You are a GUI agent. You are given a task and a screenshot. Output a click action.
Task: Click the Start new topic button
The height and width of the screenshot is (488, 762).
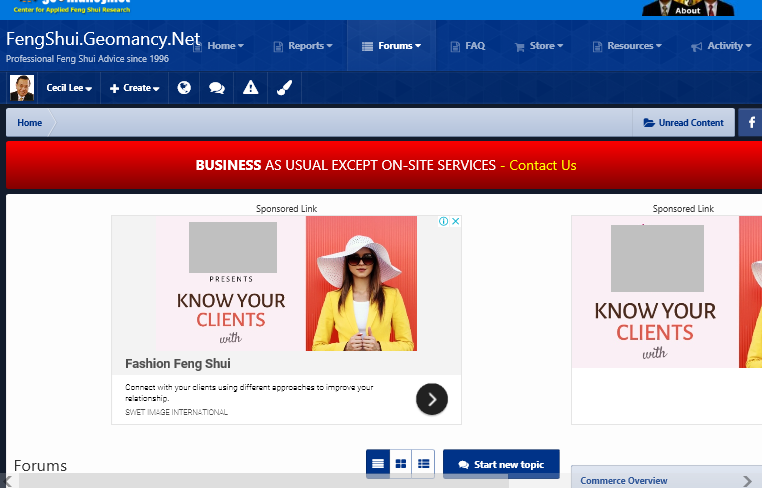(x=501, y=464)
